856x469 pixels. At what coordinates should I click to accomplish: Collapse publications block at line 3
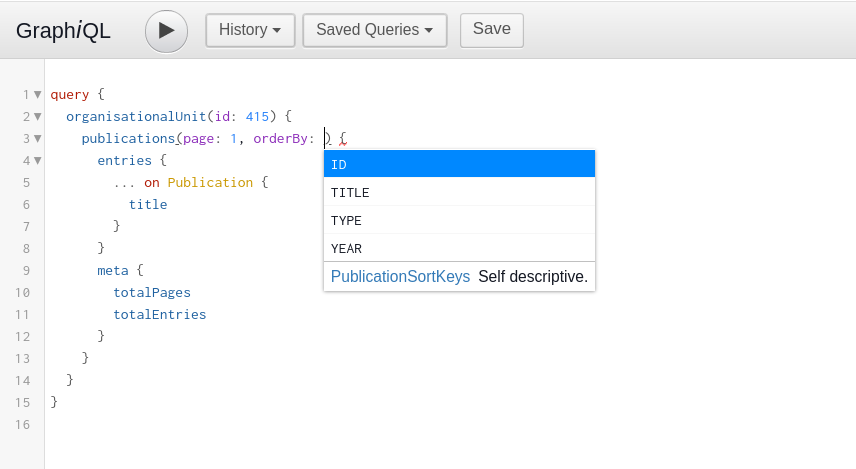(38, 139)
